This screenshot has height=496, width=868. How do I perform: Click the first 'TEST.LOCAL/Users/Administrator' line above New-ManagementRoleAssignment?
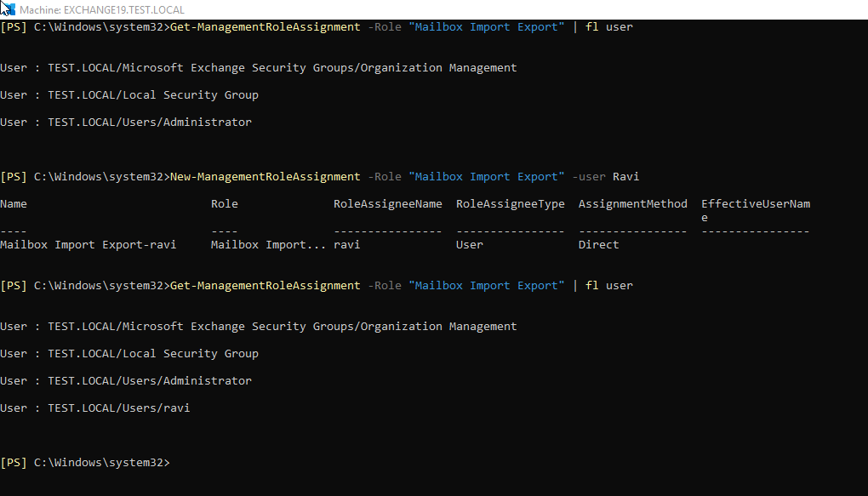tap(126, 123)
